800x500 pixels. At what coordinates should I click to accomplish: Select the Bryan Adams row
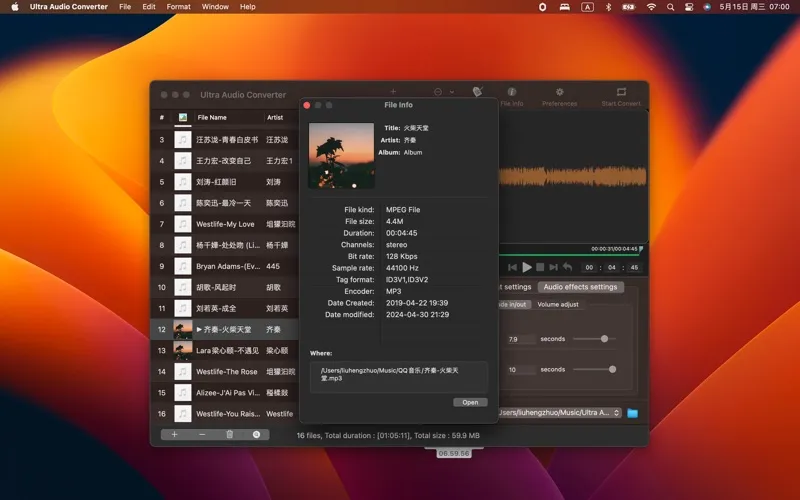(x=224, y=266)
